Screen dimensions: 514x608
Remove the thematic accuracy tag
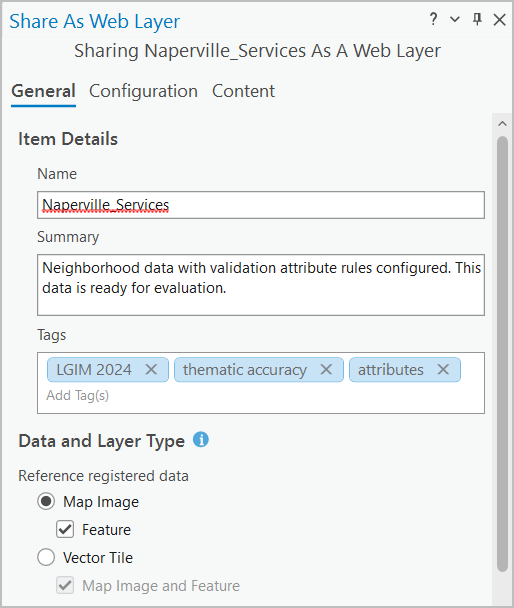pyautogui.click(x=326, y=370)
